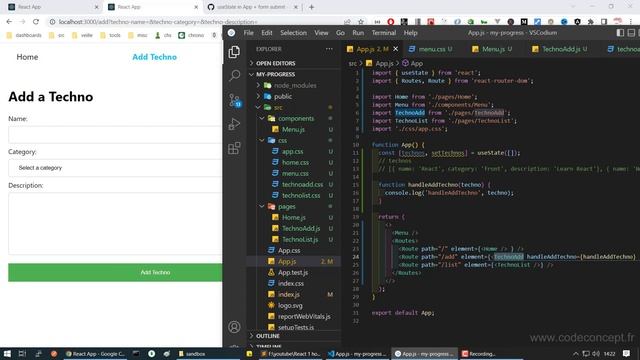Open notification center in system tray

[x=627, y=354]
